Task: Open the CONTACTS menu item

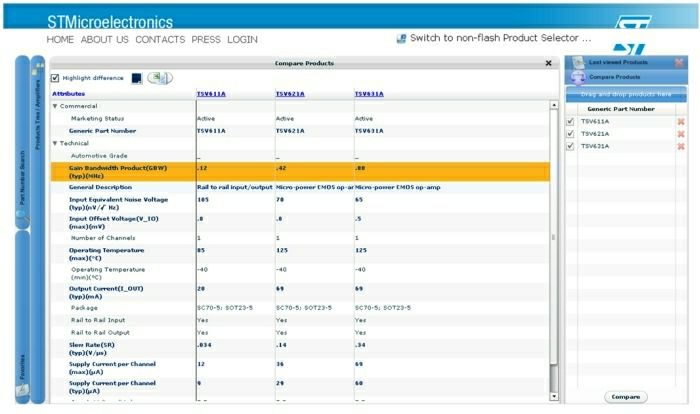Action: coord(160,39)
